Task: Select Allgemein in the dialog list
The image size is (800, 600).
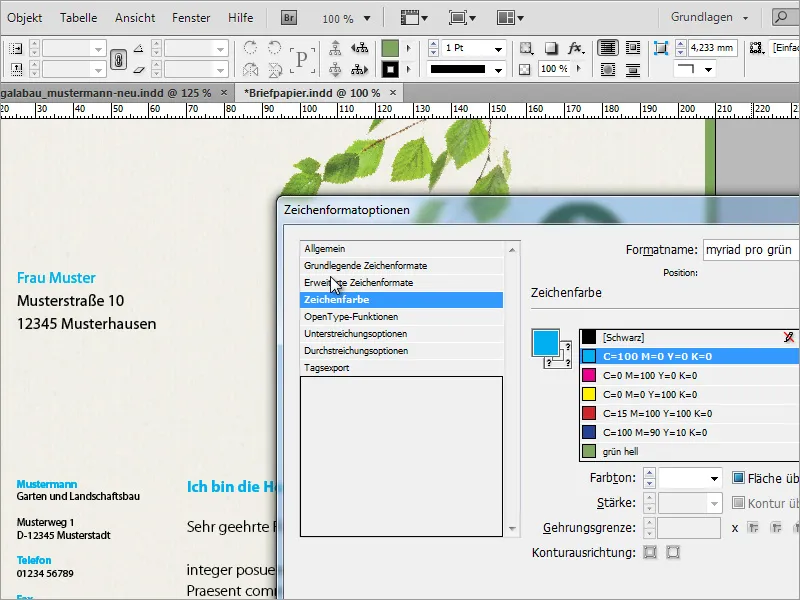Action: click(x=402, y=249)
